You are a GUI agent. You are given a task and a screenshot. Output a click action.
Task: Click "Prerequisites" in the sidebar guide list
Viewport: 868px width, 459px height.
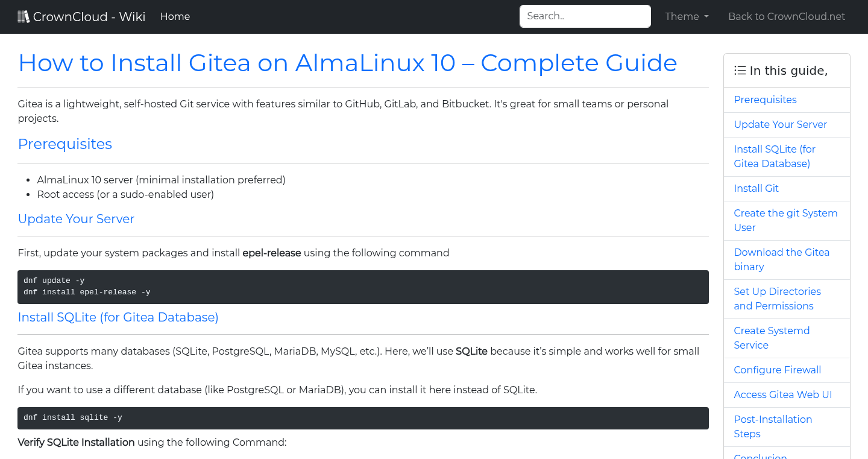(765, 100)
